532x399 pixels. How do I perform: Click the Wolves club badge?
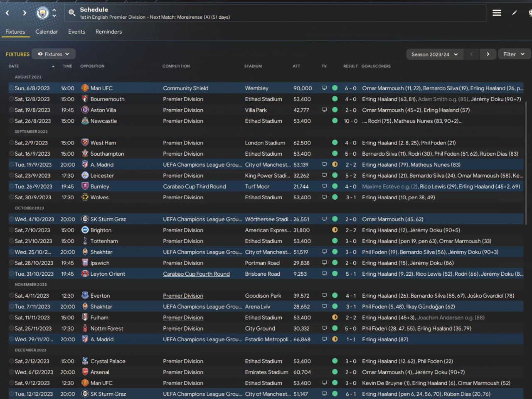[x=85, y=197]
